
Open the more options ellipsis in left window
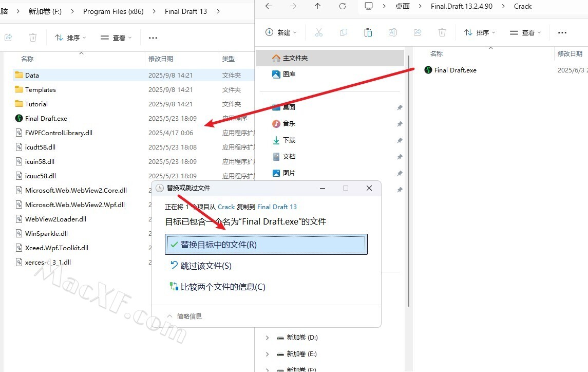[x=153, y=38]
